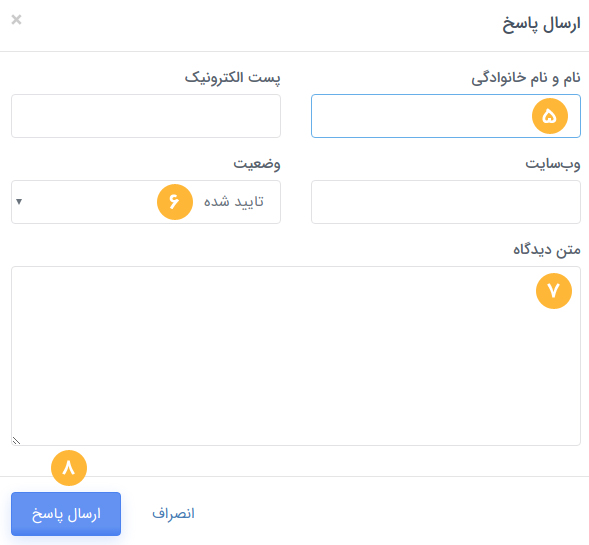589x545 pixels.
Task: Click the orange step ۶ badge
Action: [175, 202]
